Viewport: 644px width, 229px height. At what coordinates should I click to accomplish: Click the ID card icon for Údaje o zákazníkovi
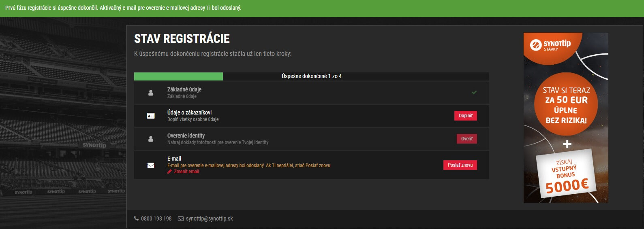coord(151,116)
